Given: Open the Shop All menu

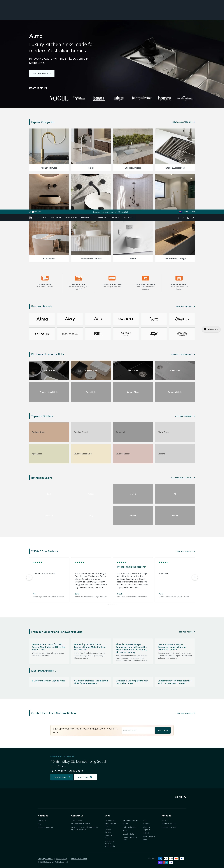Looking at the screenshot, I should (x=42, y=218).
